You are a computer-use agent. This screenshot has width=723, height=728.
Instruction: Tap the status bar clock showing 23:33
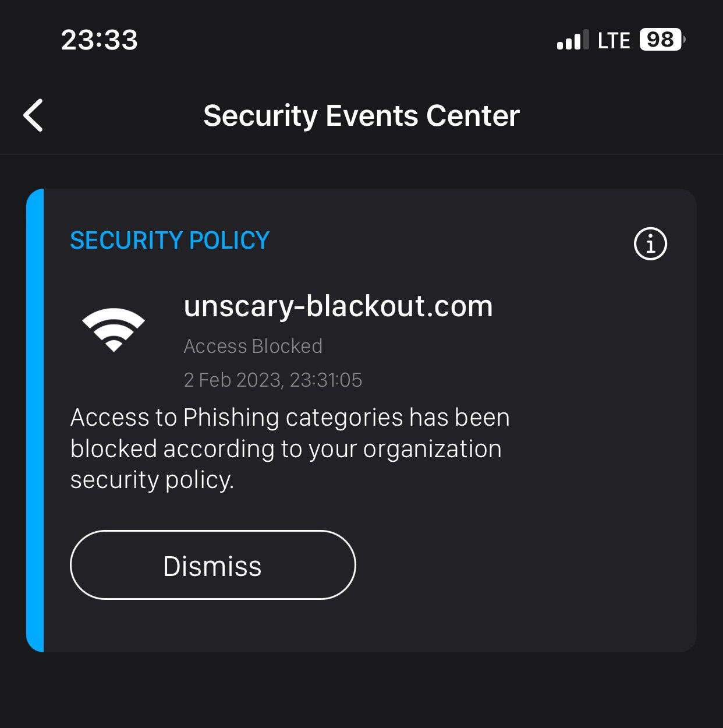pyautogui.click(x=100, y=40)
